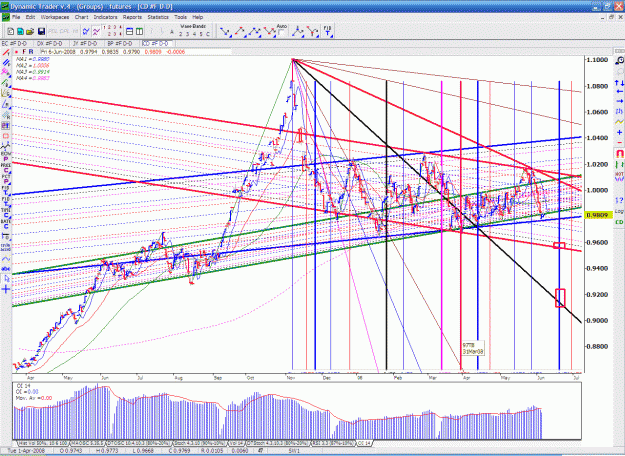625x456 pixels.
Task: Switch to the EC #F D-D chart tab
Action: [15, 43]
